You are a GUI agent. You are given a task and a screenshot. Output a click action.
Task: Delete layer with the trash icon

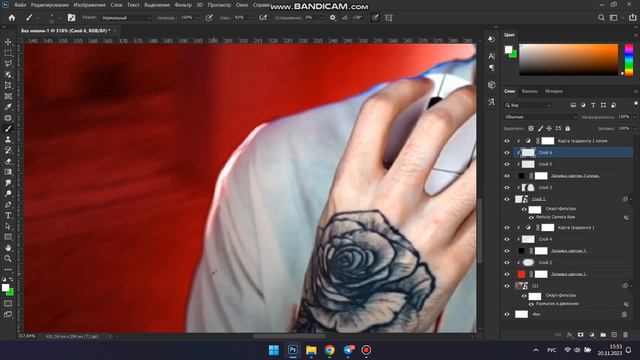click(625, 335)
